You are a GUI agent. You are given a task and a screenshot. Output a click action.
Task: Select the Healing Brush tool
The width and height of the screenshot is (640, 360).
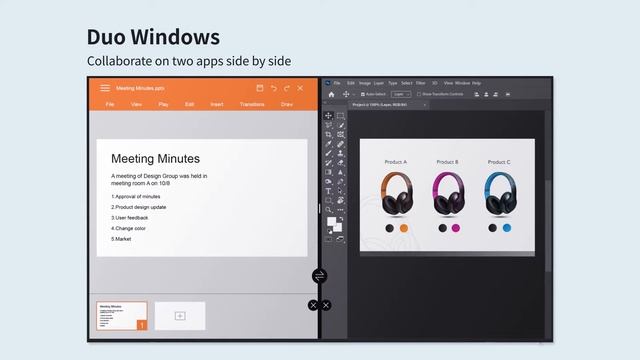pyautogui.click(x=340, y=144)
